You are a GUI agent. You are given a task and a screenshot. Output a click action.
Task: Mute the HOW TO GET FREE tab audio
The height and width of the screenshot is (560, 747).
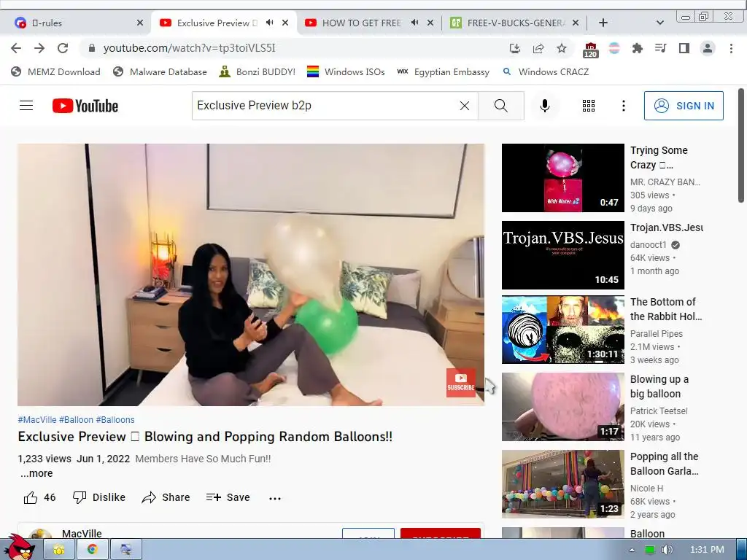pyautogui.click(x=414, y=23)
